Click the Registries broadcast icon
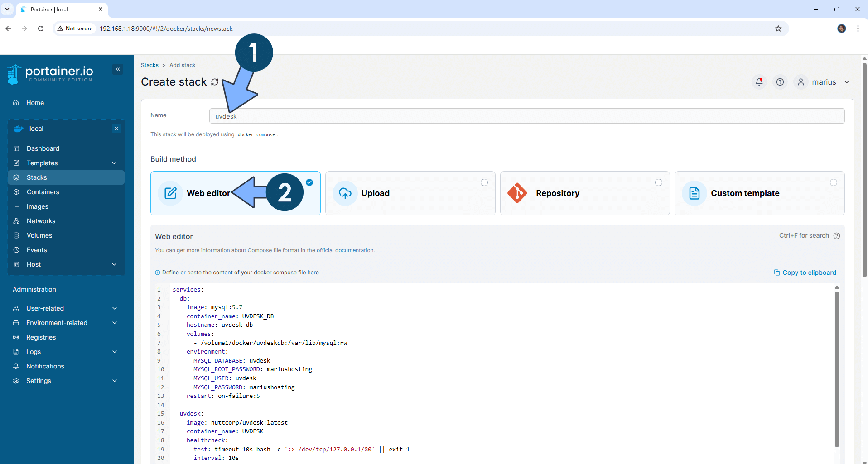 click(16, 337)
